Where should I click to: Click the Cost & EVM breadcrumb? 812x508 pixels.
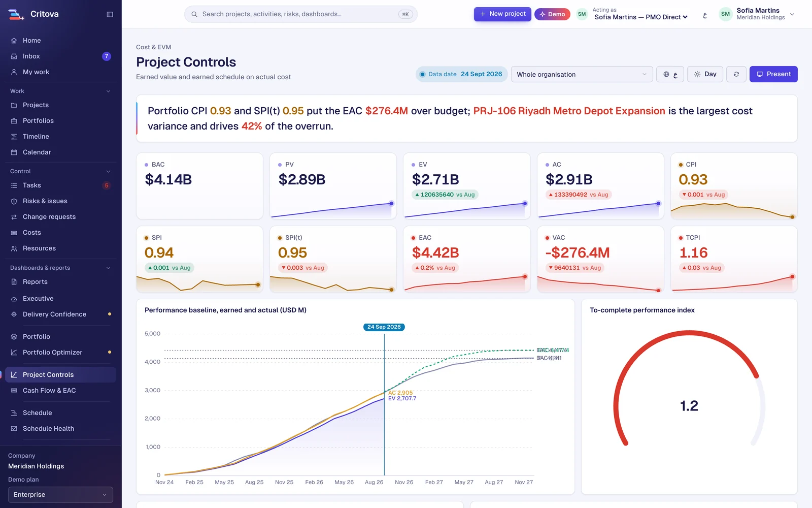[154, 47]
